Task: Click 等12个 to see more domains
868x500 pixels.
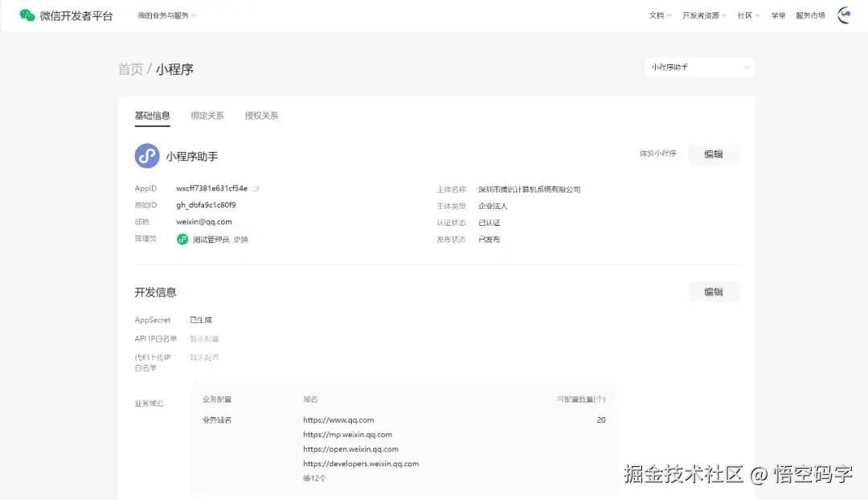Action: (314, 477)
